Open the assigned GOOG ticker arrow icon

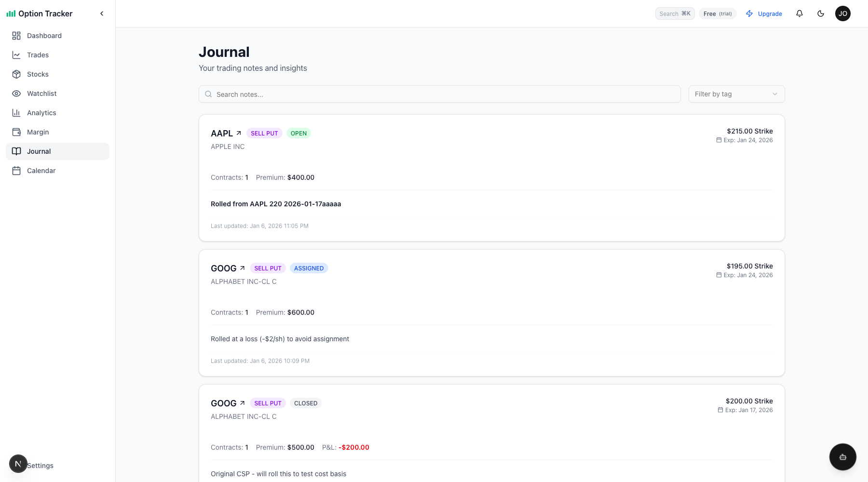[x=242, y=268]
